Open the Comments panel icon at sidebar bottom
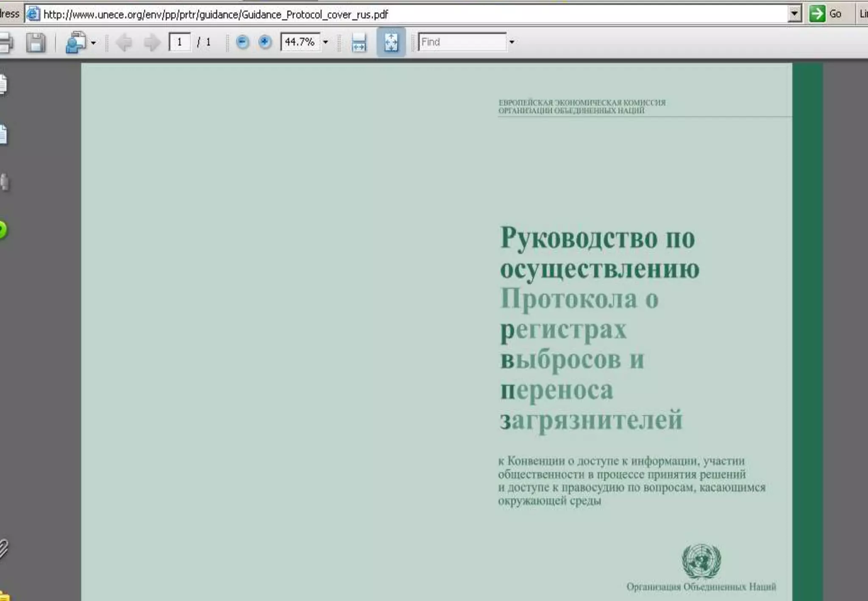Viewport: 868px width, 601px height. pyautogui.click(x=4, y=595)
